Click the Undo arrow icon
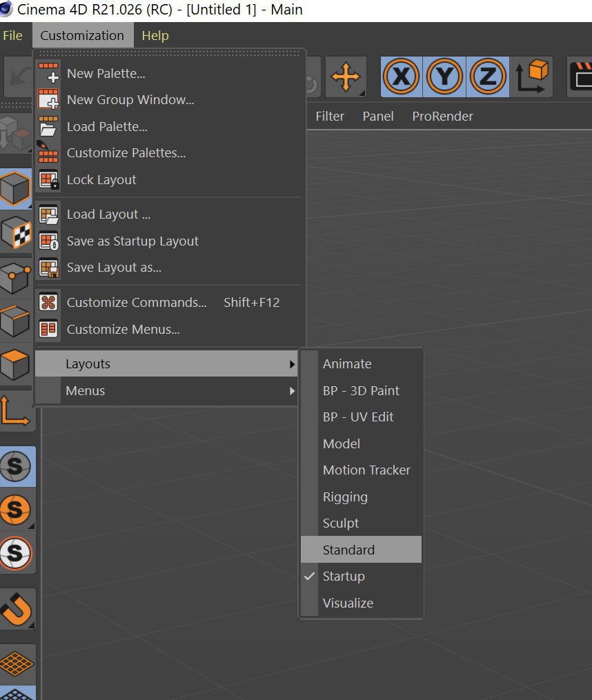The height and width of the screenshot is (700, 592). (x=18, y=77)
